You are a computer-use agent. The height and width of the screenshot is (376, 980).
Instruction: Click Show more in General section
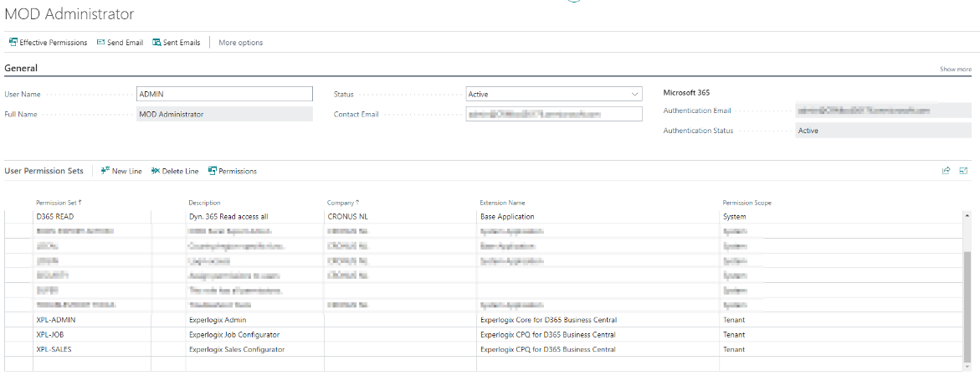(956, 70)
